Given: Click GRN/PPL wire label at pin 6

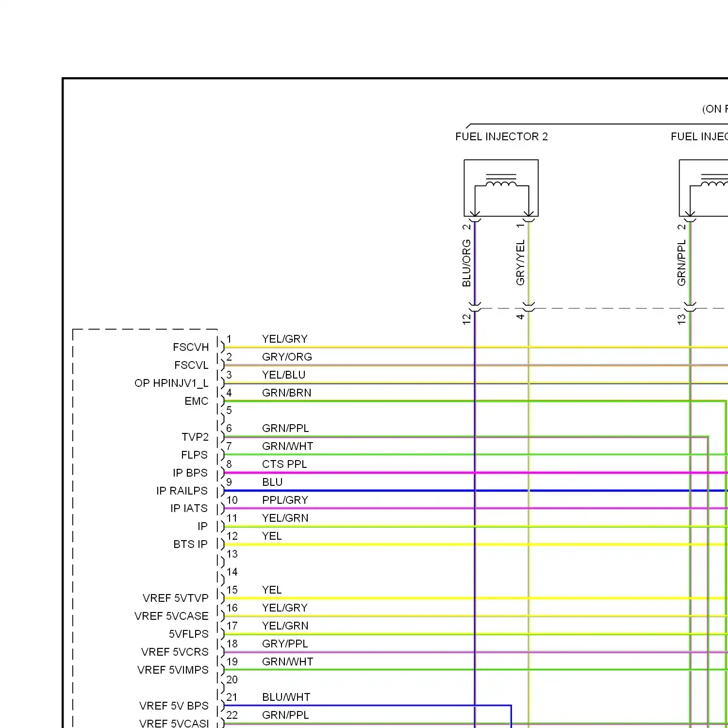Looking at the screenshot, I should (x=285, y=428).
